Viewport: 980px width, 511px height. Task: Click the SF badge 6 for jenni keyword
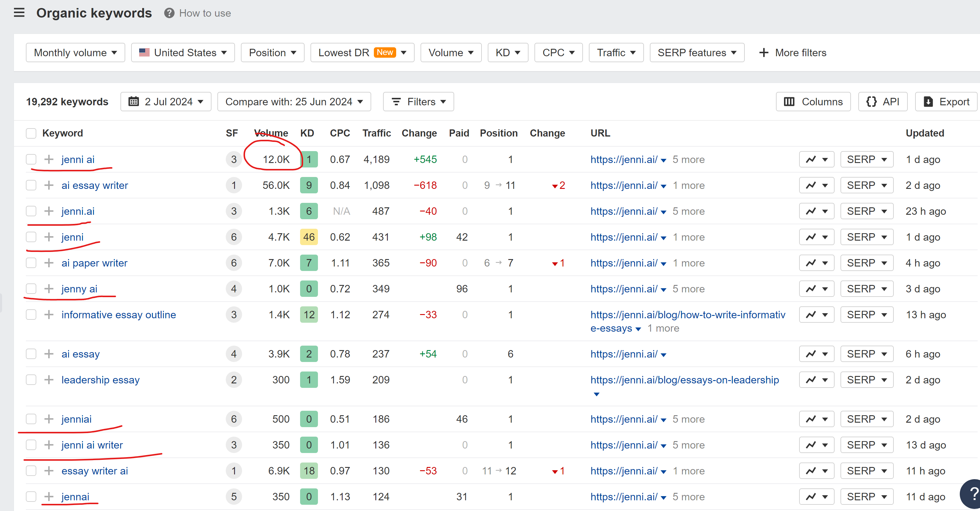233,237
